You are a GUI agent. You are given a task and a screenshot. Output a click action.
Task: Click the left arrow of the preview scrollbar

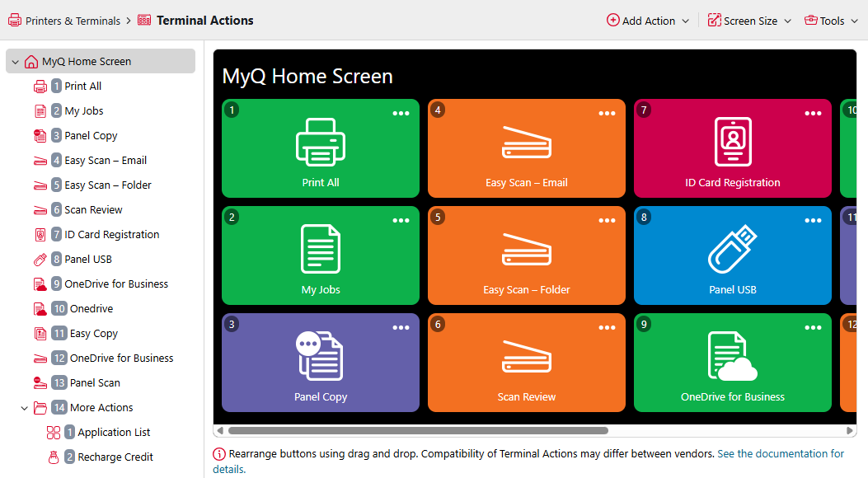pyautogui.click(x=220, y=430)
